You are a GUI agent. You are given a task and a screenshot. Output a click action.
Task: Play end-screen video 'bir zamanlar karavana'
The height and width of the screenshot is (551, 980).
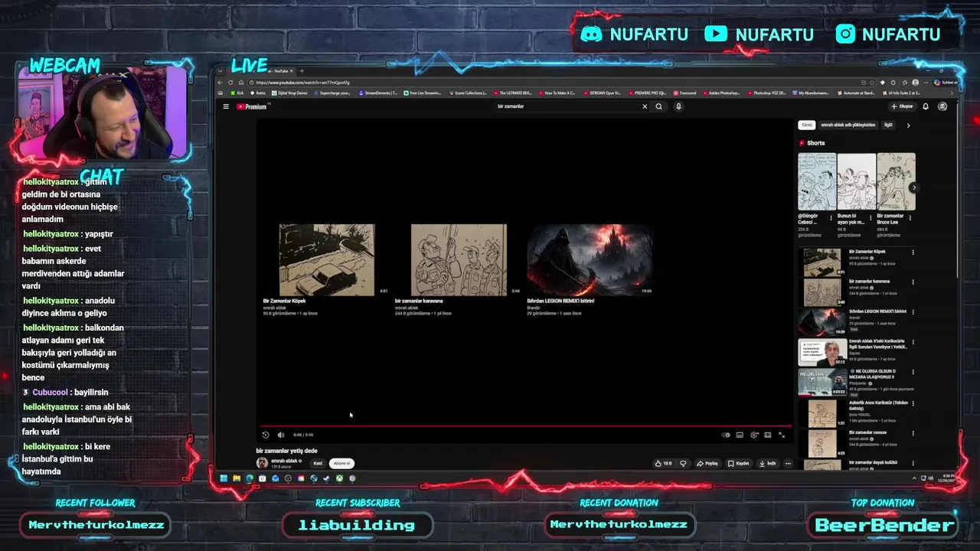point(459,259)
